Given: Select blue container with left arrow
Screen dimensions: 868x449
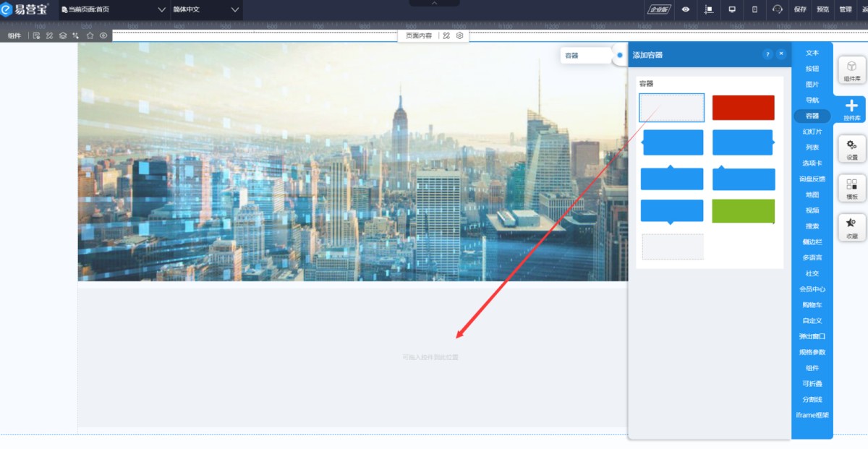Looking at the screenshot, I should [672, 142].
